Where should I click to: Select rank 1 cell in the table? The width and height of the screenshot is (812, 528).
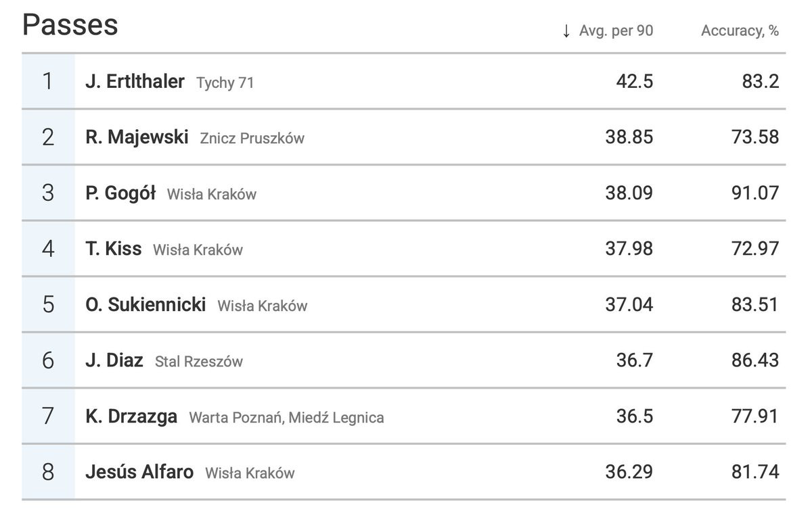48,81
